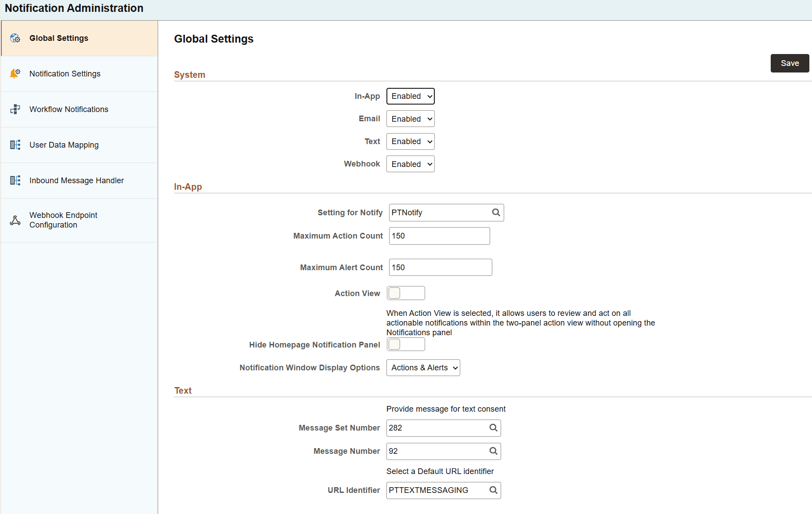The image size is (812, 514).
Task: Click the System section heading
Action: pos(190,75)
